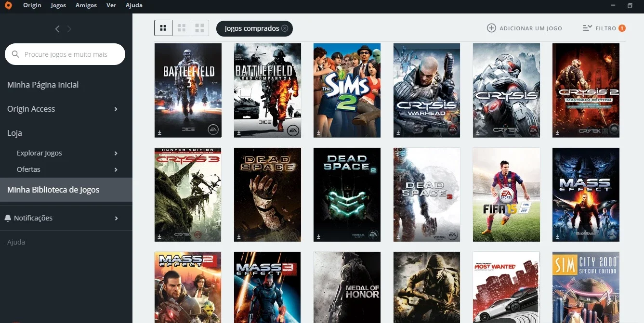Viewport: 644px width, 323px height.
Task: Open the Amigos menu
Action: [x=86, y=5]
